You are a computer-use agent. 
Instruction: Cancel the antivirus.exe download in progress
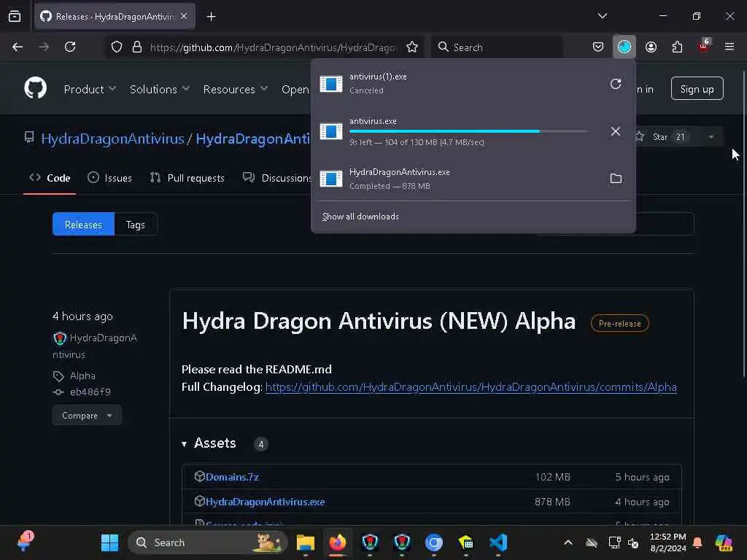point(616,131)
